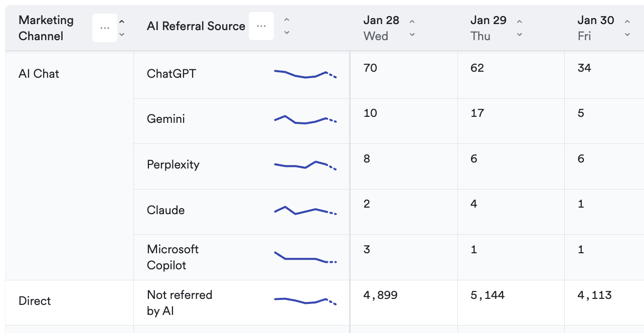This screenshot has width=644, height=333.
Task: Select the Direct marketing channel cell
Action: (x=35, y=301)
